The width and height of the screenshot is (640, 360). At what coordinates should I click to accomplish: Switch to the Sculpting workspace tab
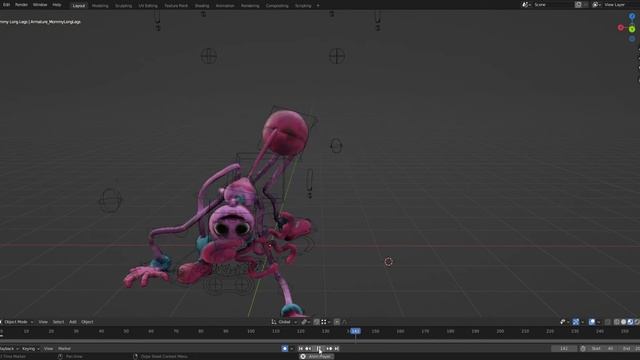click(x=123, y=6)
